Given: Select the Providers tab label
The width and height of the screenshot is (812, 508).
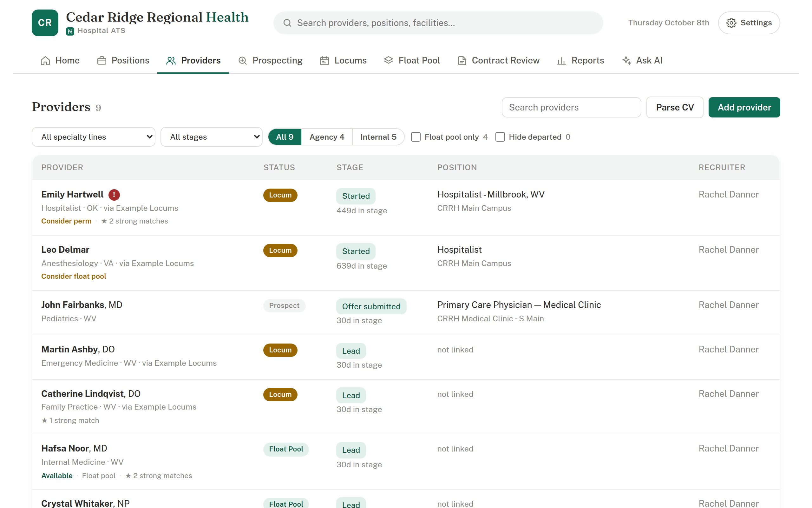Looking at the screenshot, I should click(201, 60).
